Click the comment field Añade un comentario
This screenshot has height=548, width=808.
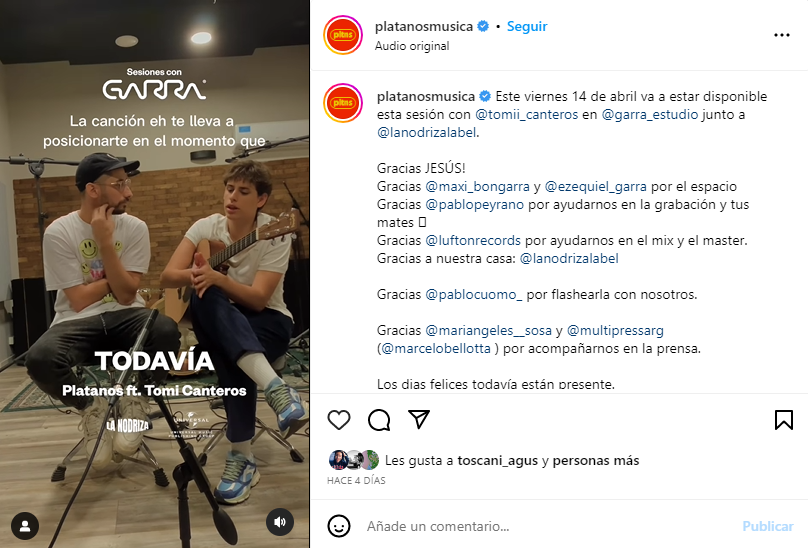tap(549, 526)
